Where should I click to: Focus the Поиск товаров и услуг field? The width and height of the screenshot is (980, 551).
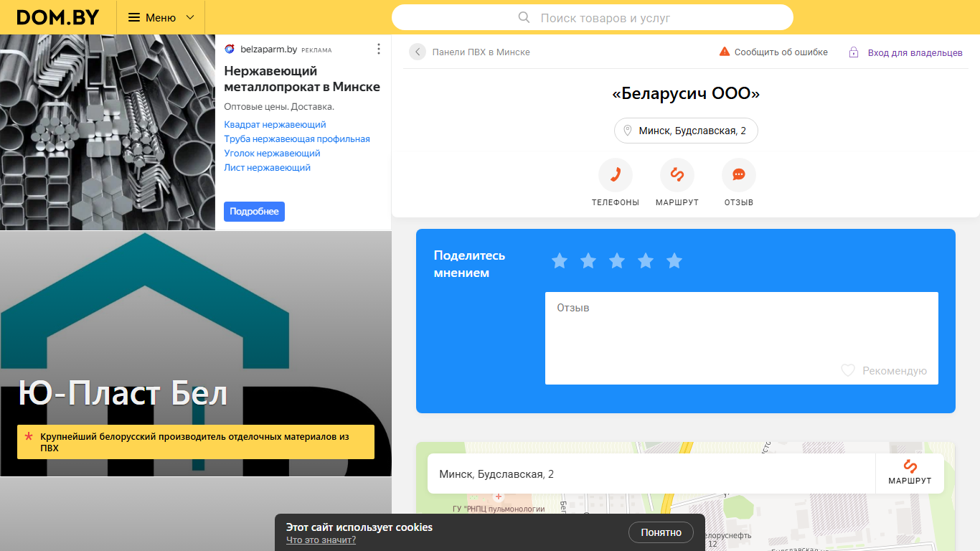click(593, 17)
